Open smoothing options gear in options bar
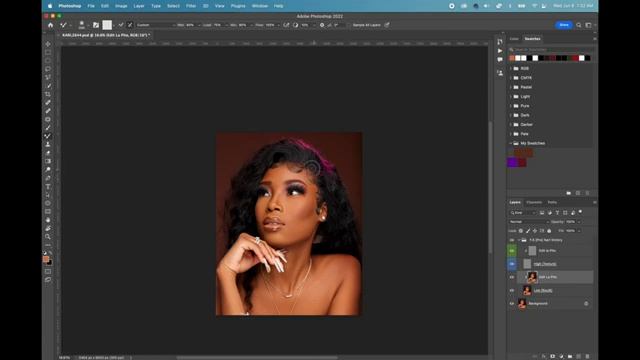This screenshot has height=360, width=640. click(322, 25)
